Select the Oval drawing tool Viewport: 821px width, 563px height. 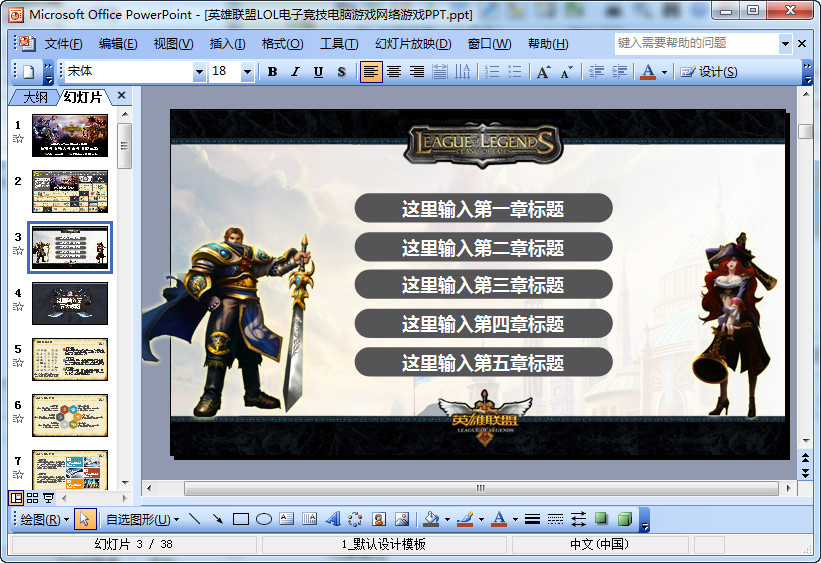(264, 519)
